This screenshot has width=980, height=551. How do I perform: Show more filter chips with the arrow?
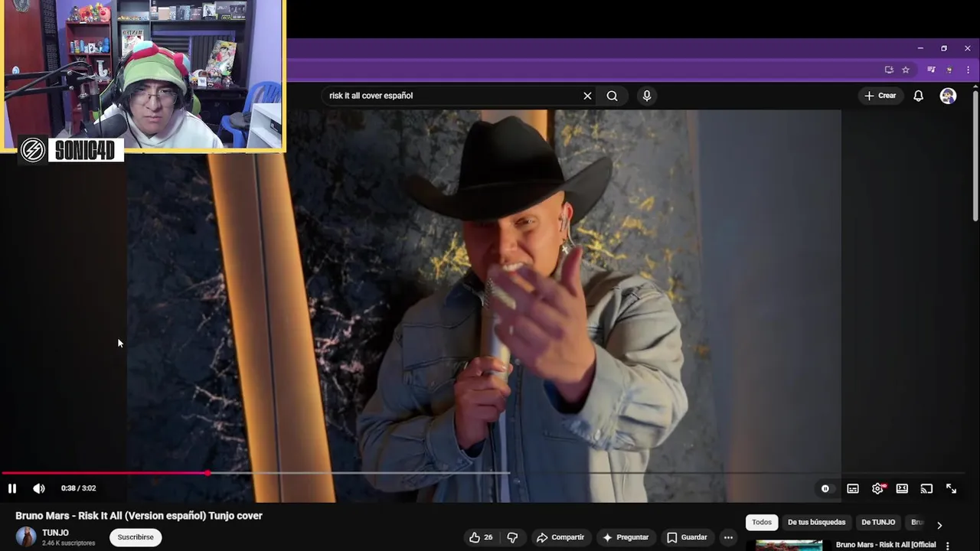(x=939, y=525)
